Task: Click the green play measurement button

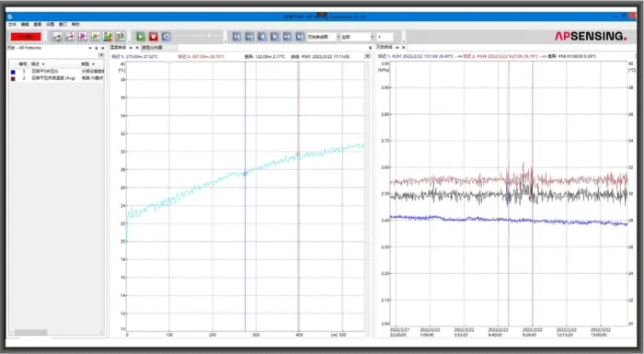Action: tap(141, 37)
